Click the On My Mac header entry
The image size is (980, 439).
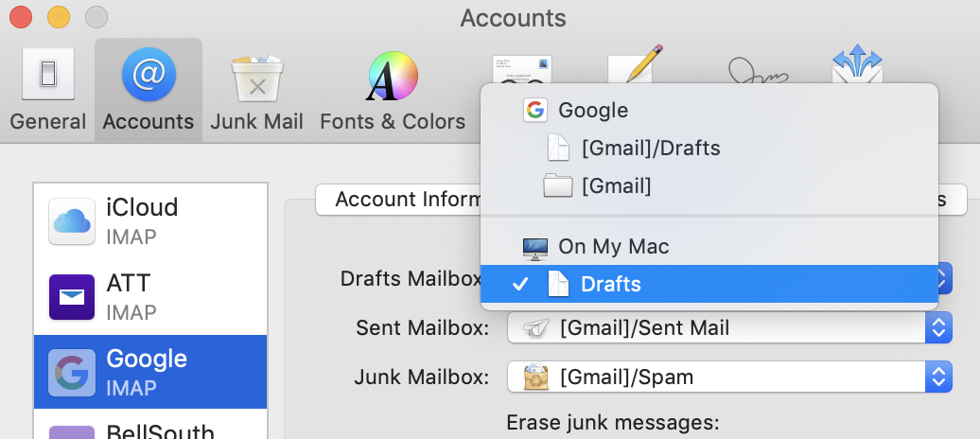(709, 246)
